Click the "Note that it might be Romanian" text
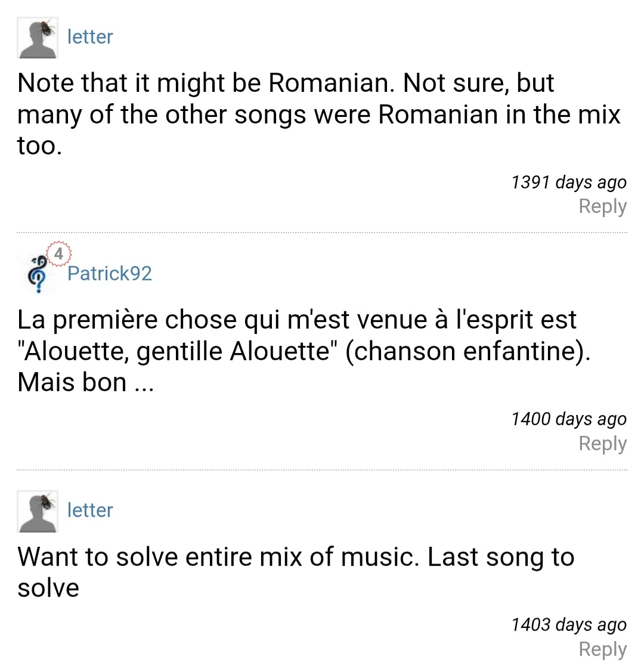Screen dimensions: 644x668 click(x=203, y=83)
